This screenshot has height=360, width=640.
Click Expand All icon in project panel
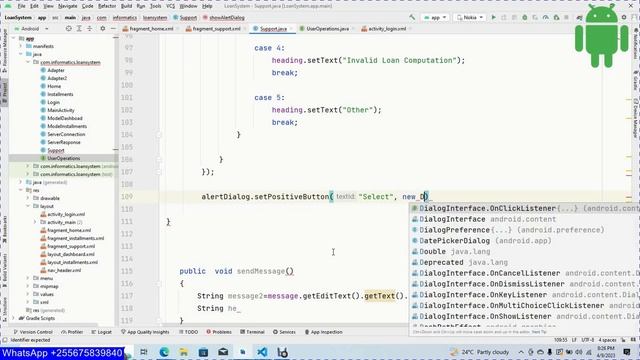(x=79, y=29)
